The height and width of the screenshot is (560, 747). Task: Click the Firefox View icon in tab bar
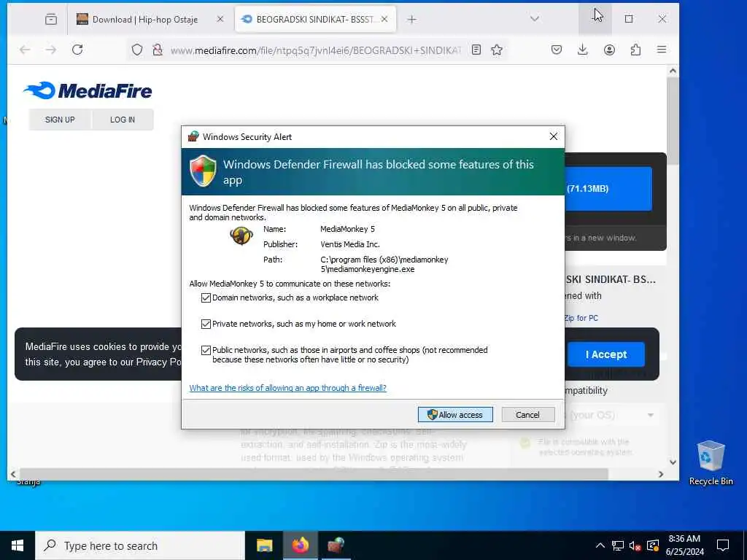(x=51, y=19)
